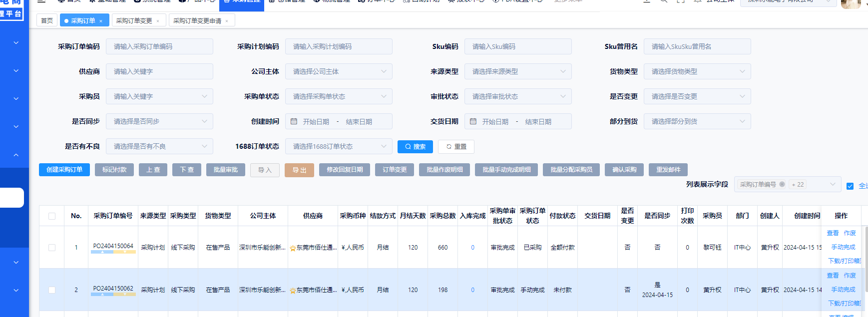Click 入库完成 value 0 in PO2404150064 row

tap(472, 248)
